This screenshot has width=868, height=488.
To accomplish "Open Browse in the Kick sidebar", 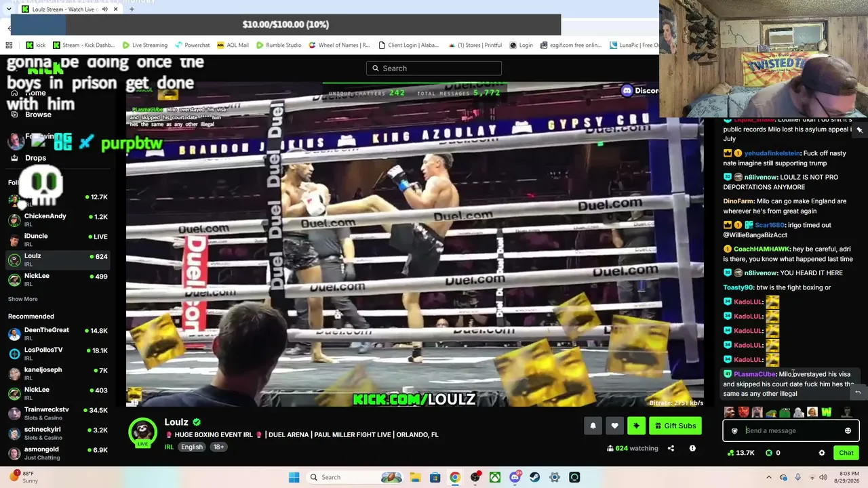I will pyautogui.click(x=38, y=115).
